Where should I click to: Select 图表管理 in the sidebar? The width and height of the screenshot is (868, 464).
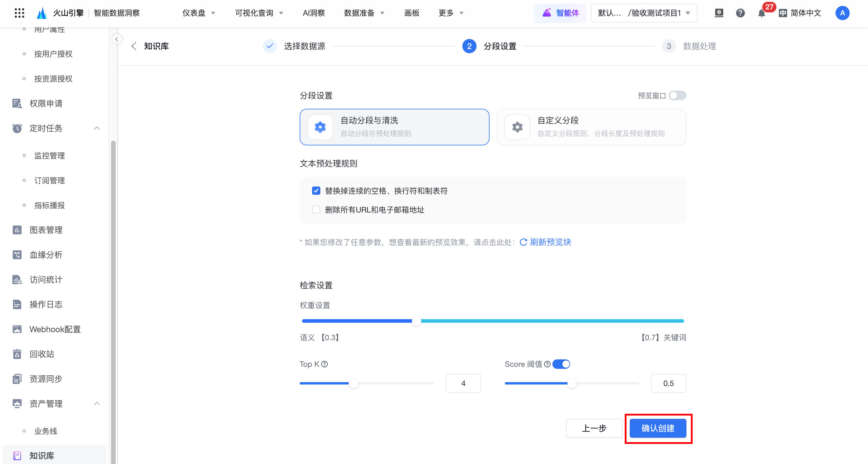[x=46, y=230]
